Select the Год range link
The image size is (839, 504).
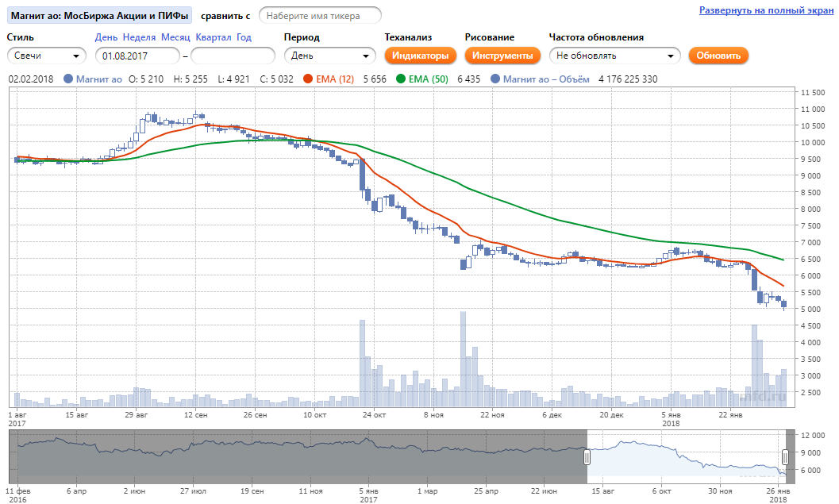[244, 37]
